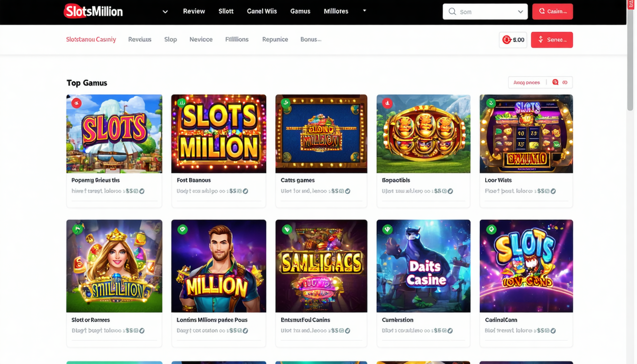The width and height of the screenshot is (637, 364).
Task: Click the green badge on the Catts games card
Action: point(285,102)
